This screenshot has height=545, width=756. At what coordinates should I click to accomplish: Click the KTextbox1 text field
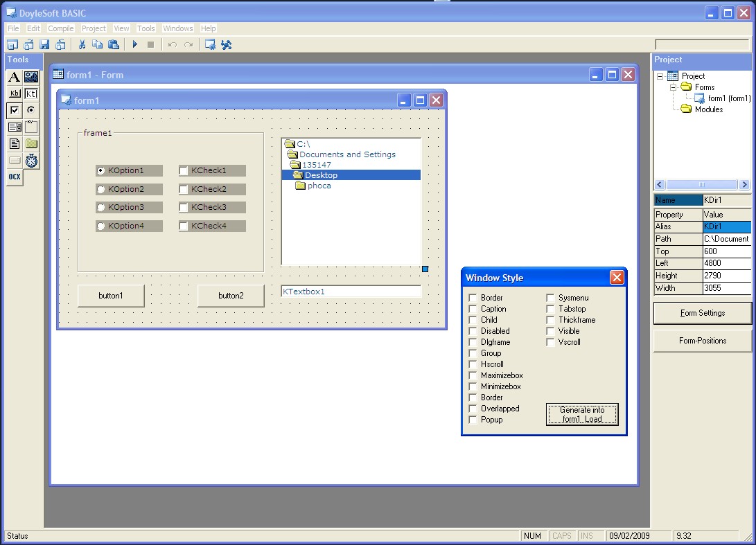pos(351,292)
